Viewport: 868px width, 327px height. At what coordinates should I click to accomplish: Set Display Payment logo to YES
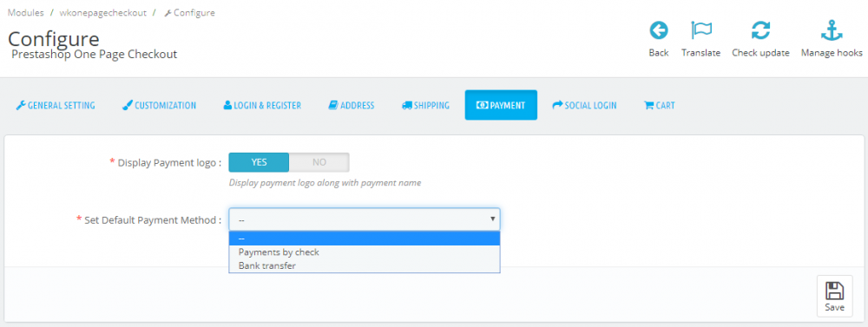(x=259, y=163)
